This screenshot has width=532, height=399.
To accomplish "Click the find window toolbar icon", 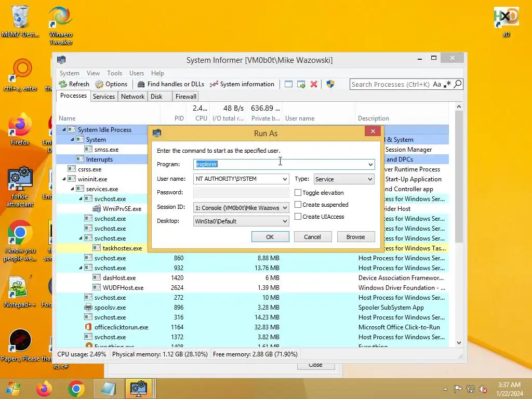I will [x=288, y=84].
